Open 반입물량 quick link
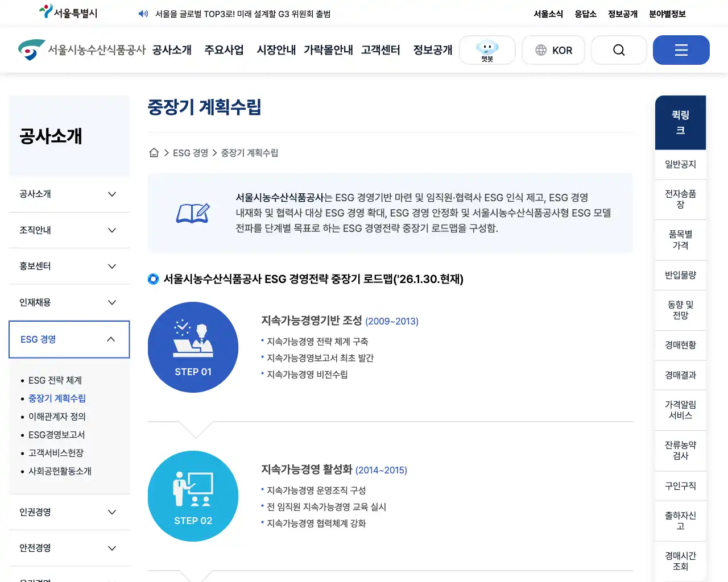728x582 pixels. point(680,275)
